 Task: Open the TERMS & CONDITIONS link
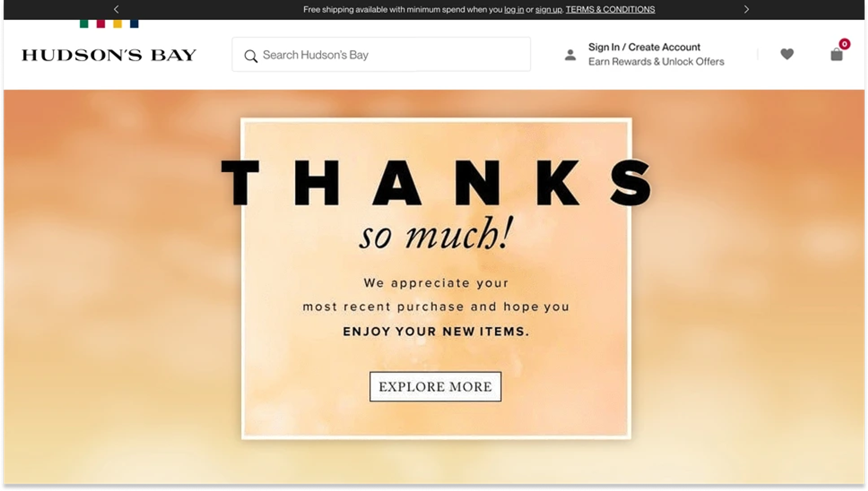coord(610,9)
